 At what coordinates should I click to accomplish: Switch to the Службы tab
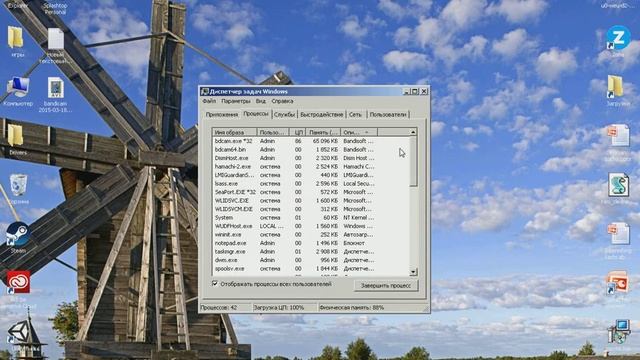tap(284, 115)
